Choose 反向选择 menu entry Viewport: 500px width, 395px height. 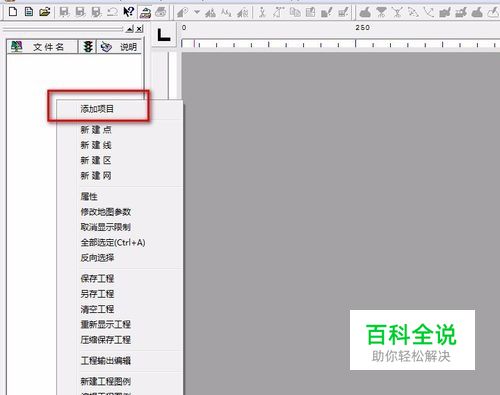click(97, 258)
